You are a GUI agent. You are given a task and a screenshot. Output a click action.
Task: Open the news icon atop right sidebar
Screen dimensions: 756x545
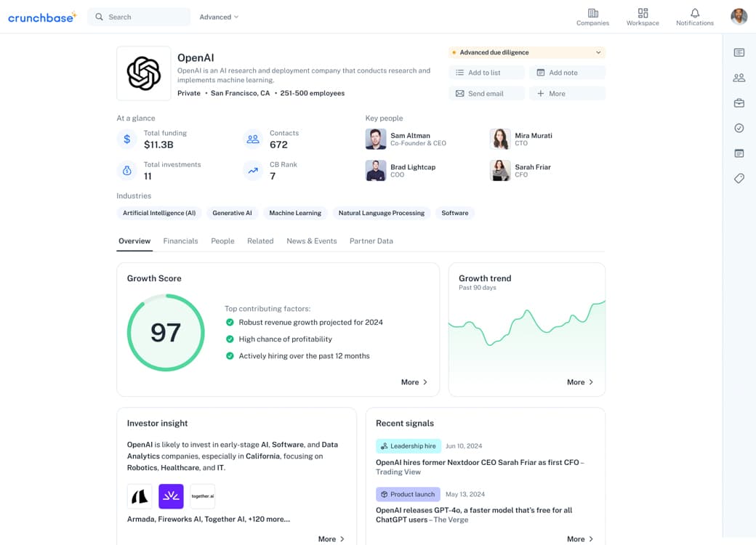tap(739, 52)
